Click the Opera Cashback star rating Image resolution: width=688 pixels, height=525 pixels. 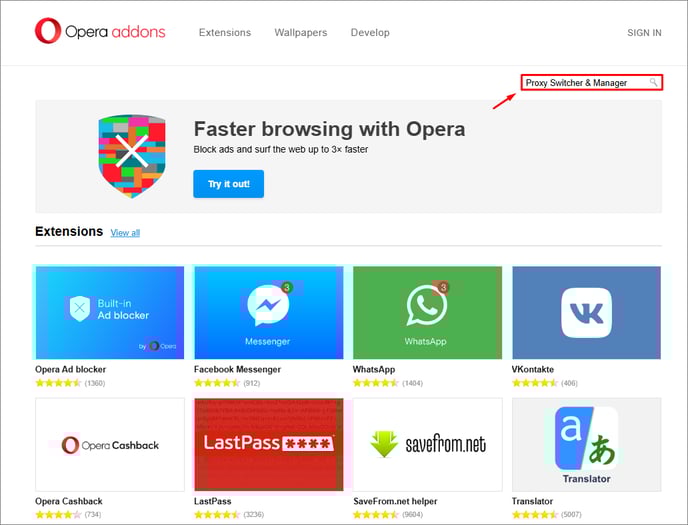58,514
